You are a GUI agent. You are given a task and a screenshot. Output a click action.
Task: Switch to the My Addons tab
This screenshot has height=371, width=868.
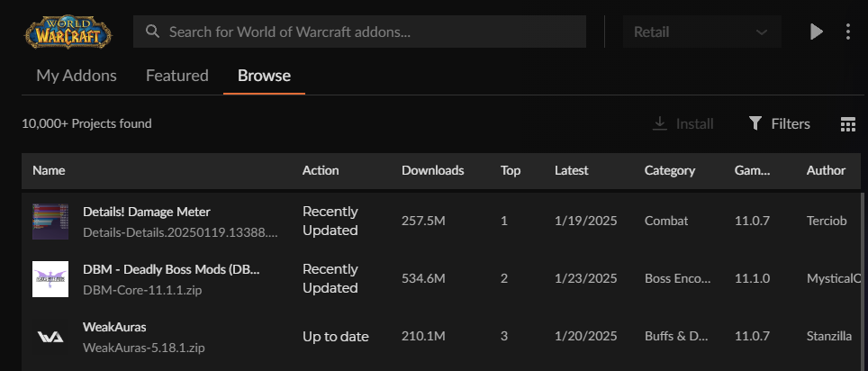click(x=77, y=76)
